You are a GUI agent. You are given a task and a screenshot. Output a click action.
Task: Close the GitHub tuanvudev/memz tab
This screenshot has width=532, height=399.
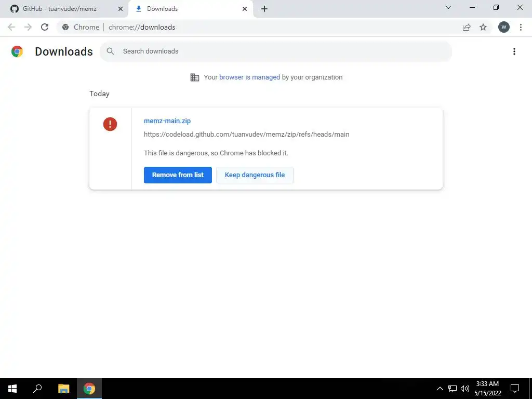pyautogui.click(x=120, y=9)
